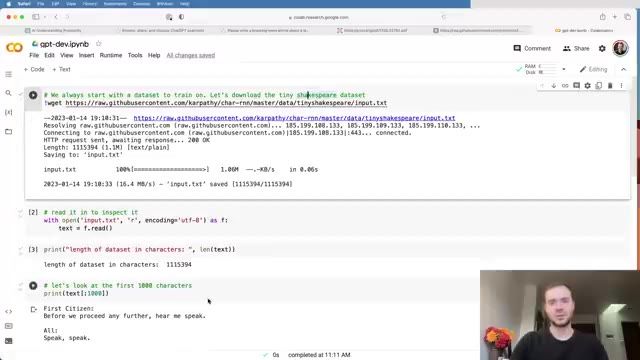Move cell down arrow in cell toolbar
Screen dimensions: 640x360
553,86
